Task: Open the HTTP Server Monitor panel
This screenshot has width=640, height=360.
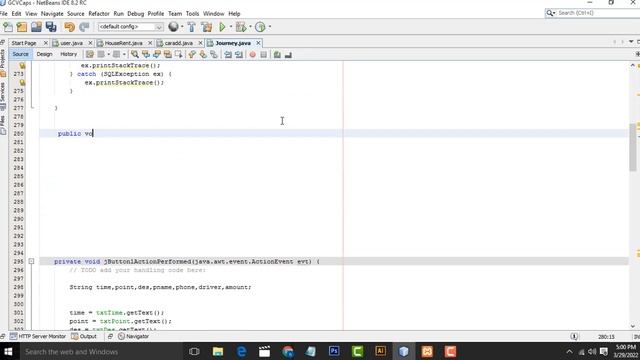Action: 38,336
